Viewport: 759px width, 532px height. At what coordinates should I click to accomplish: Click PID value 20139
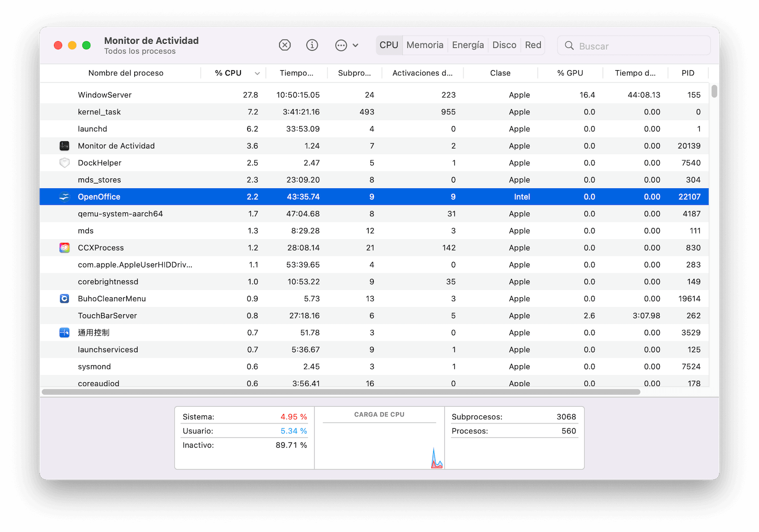click(689, 146)
